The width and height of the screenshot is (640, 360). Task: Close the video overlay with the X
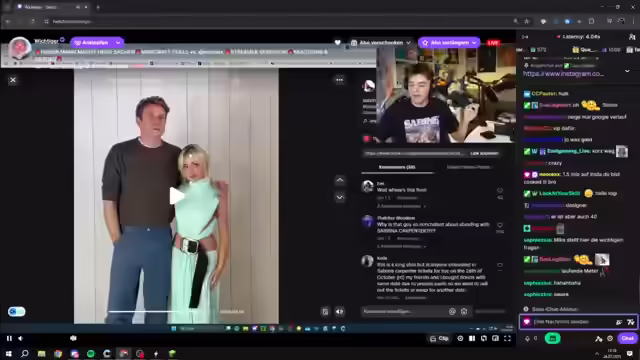tap(13, 80)
